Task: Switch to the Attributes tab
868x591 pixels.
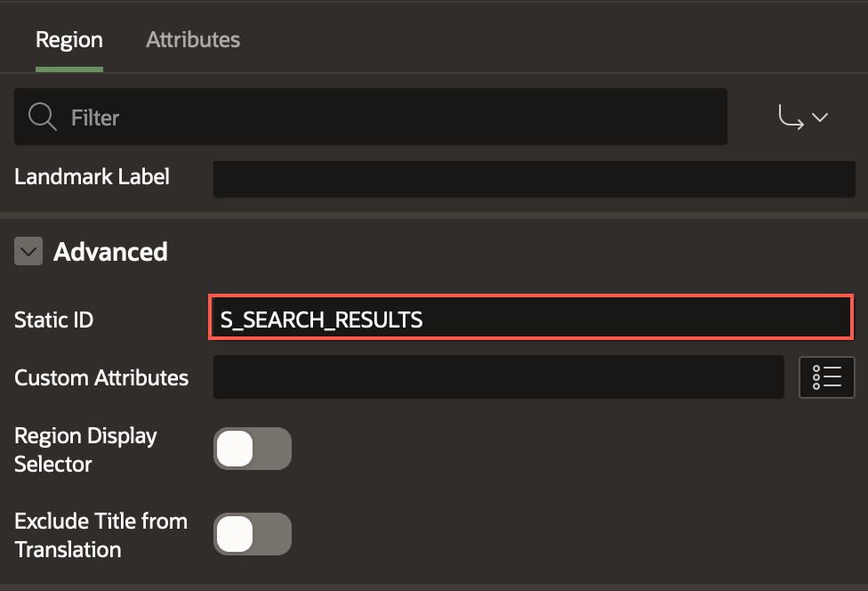Action: click(193, 40)
